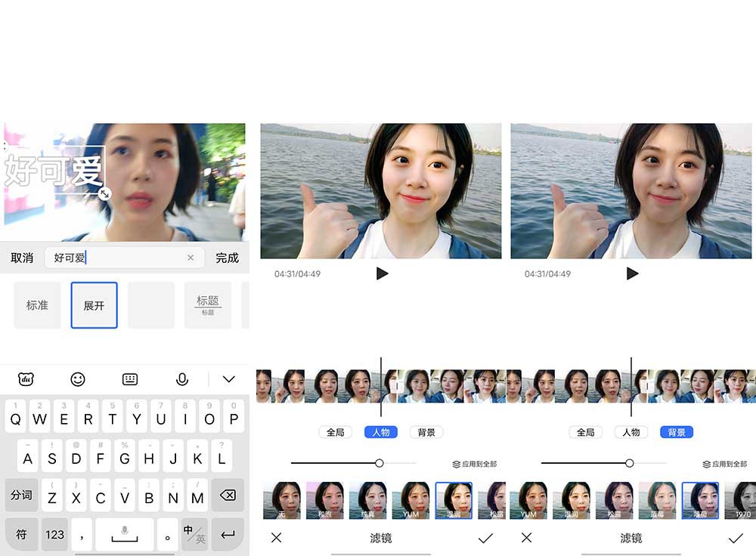
Task: Switch to the 123 numeric keyboard
Action: coord(55,534)
